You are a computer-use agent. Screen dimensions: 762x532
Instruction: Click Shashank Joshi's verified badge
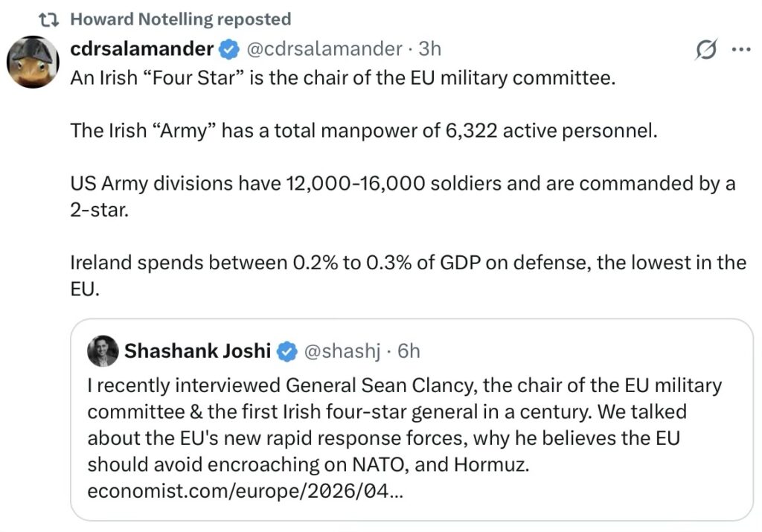tap(288, 351)
